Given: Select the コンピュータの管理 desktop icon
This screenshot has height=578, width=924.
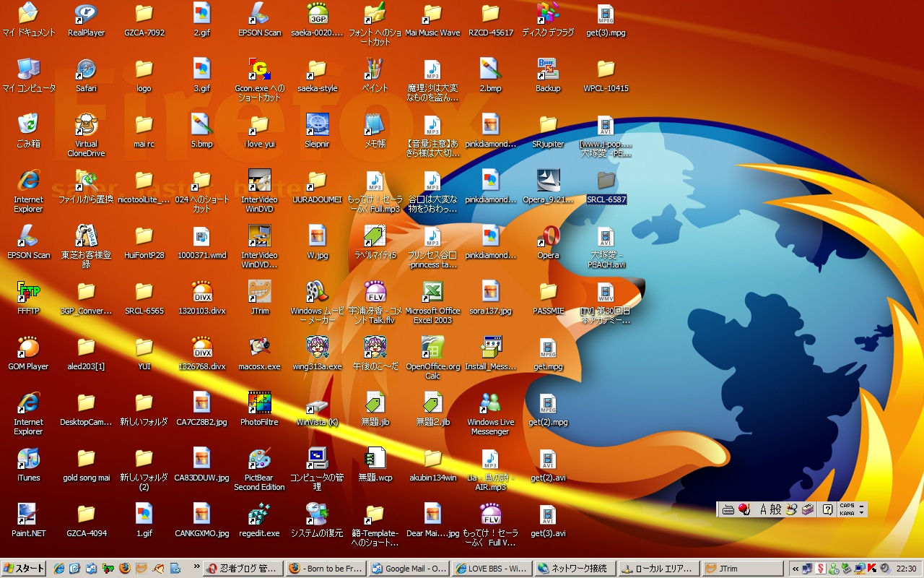Looking at the screenshot, I should coord(317,469).
